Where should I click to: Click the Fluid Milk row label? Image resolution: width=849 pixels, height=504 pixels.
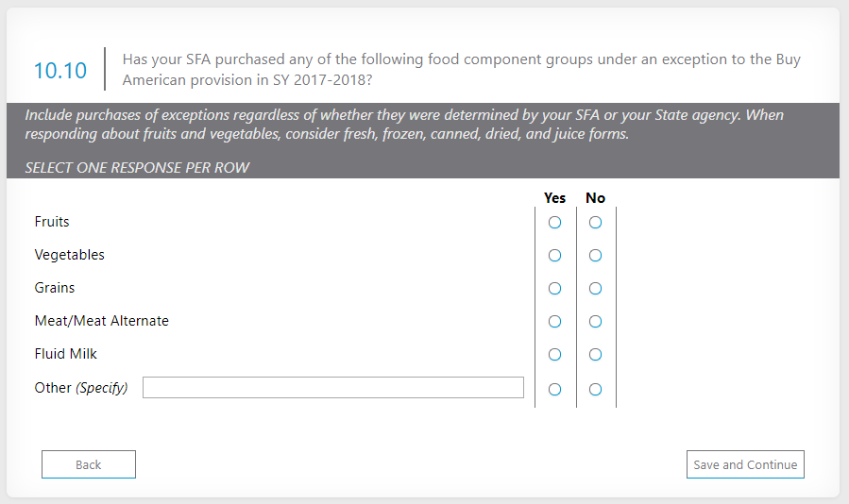66,354
